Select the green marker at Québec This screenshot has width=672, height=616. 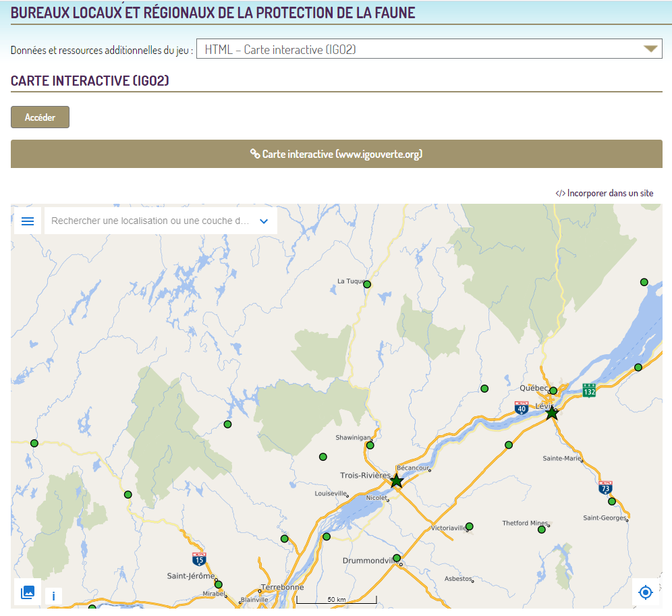(553, 391)
